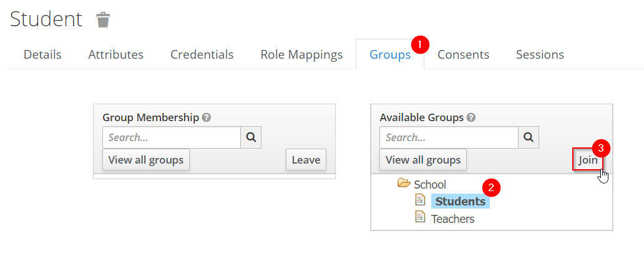The height and width of the screenshot is (261, 644).
Task: Show the Sessions tab
Action: pyautogui.click(x=540, y=54)
